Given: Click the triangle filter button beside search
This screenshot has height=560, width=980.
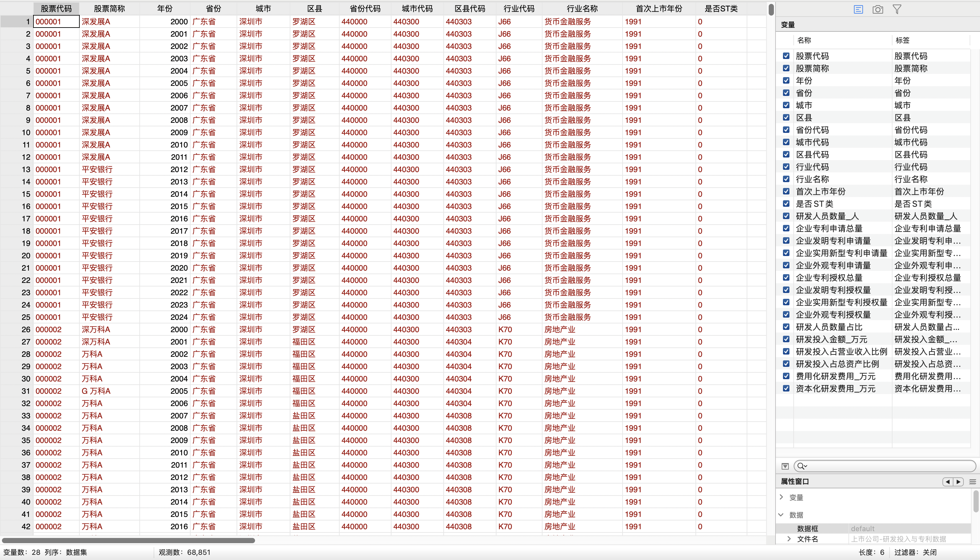Looking at the screenshot, I should pos(785,466).
